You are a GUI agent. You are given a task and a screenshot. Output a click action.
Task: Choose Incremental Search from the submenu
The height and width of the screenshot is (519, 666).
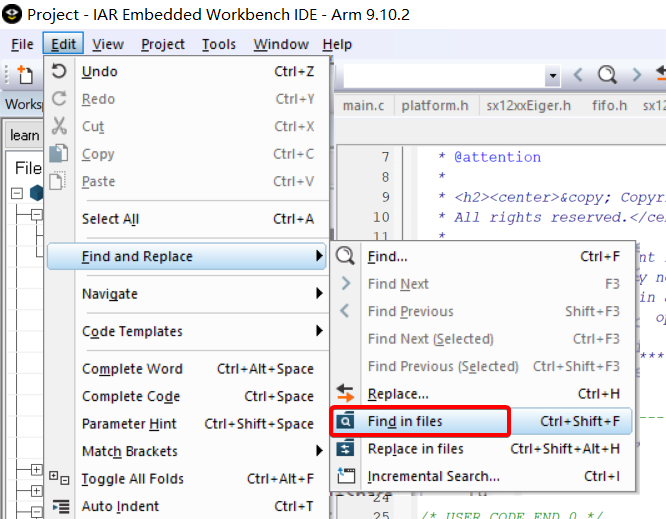coord(433,476)
